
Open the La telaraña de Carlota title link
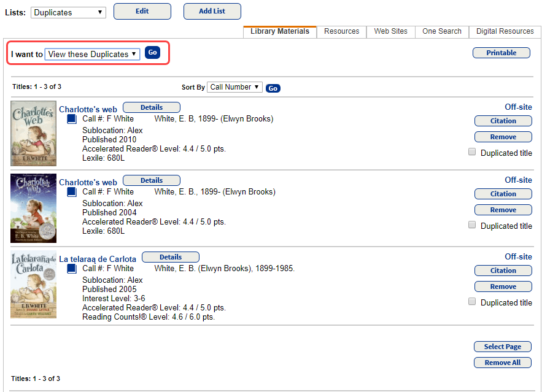98,259
